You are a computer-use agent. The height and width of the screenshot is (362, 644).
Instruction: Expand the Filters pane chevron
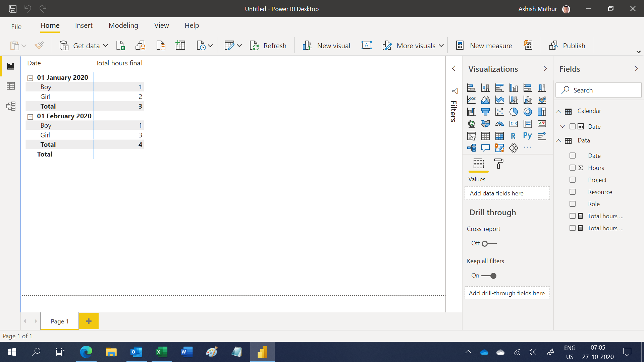[x=454, y=68]
